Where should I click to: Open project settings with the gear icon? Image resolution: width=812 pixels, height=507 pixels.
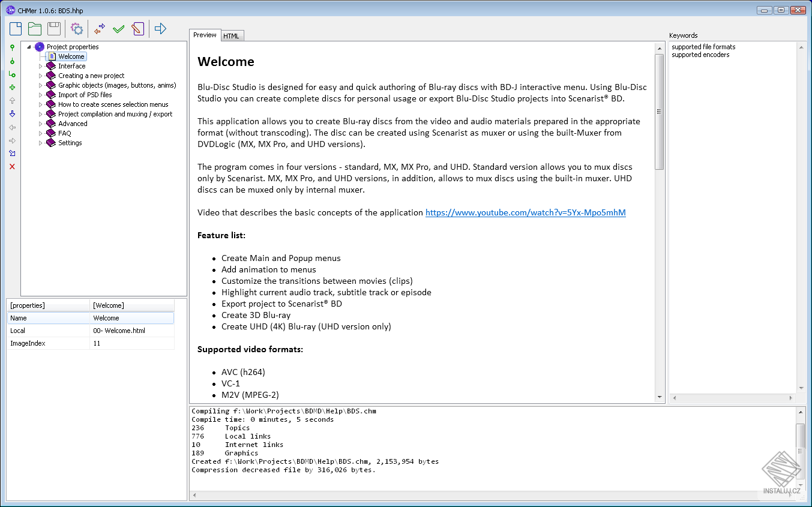(77, 28)
